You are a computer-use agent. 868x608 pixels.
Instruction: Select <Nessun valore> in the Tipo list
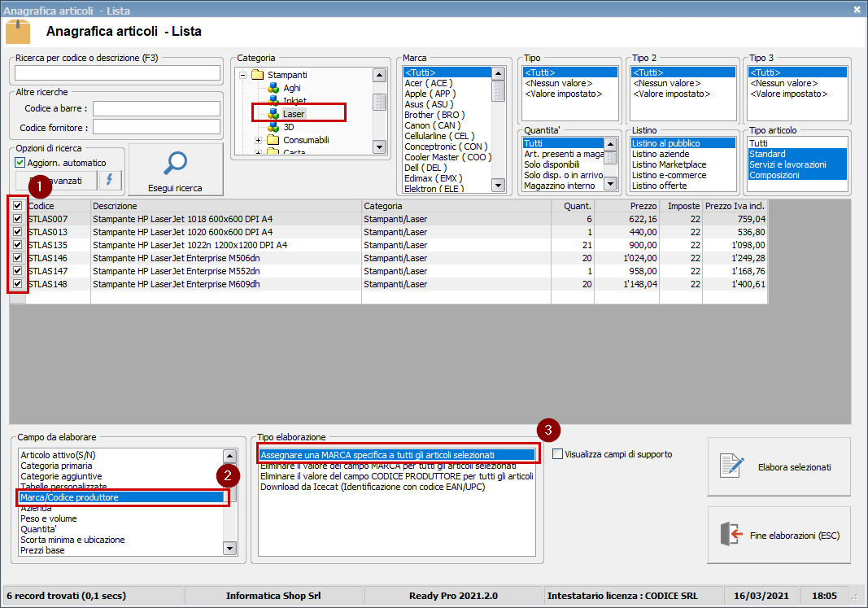point(559,83)
